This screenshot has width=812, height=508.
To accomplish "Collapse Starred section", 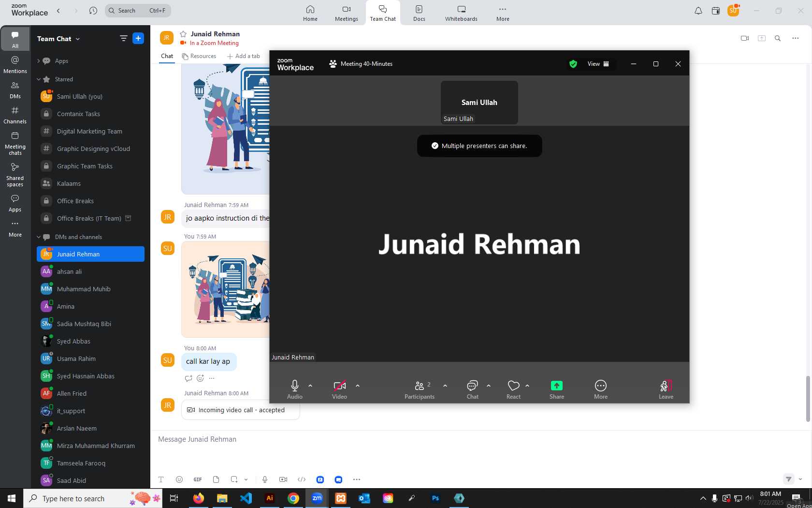I will pos(38,79).
